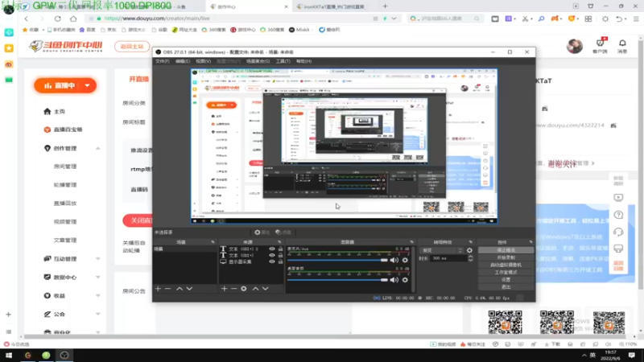644x362 pixels.
Task: Move source up in sources list
Action: click(x=255, y=289)
